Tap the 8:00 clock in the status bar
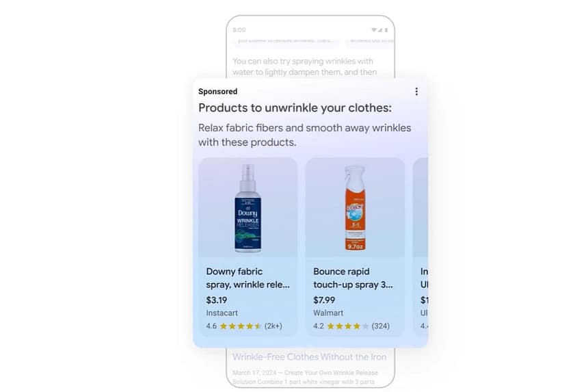The width and height of the screenshot is (588, 392). point(239,30)
